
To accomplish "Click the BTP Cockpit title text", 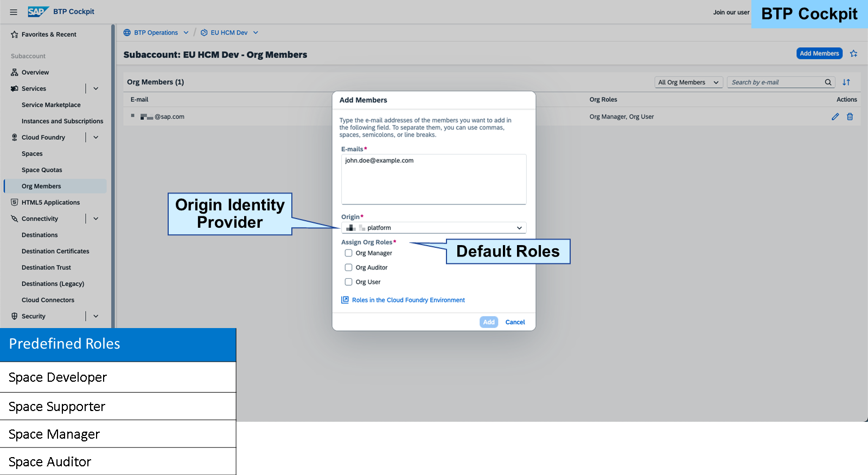I will coord(74,11).
